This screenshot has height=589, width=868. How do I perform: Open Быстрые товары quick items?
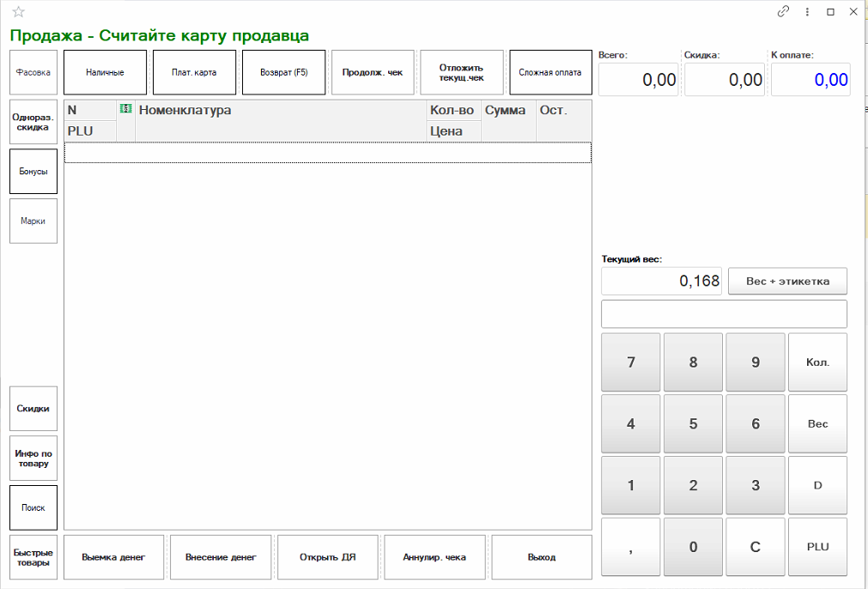pyautogui.click(x=33, y=557)
